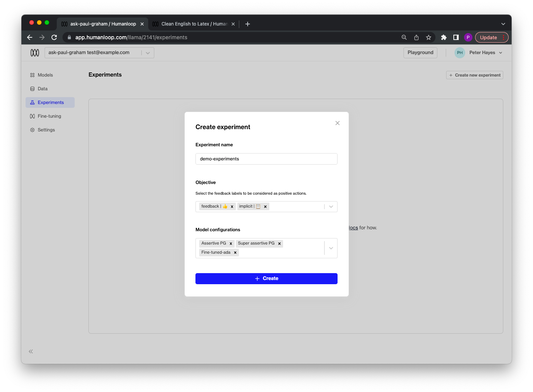Expand the Model configurations dropdown

[x=331, y=248]
